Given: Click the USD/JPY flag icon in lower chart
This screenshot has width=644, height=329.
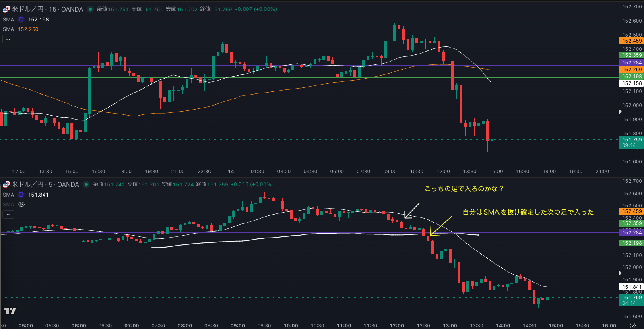Looking at the screenshot, I should 6,184.
